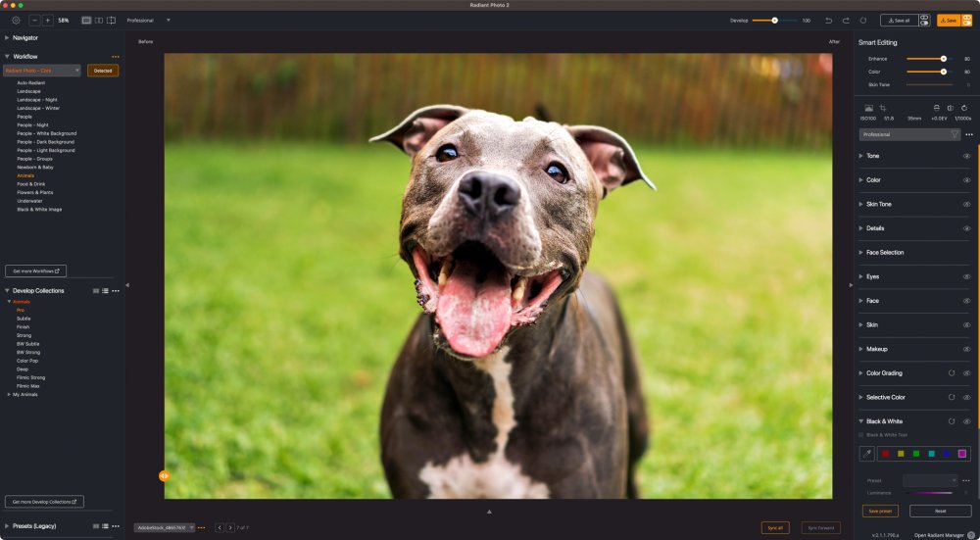Open Save options icon beside orange Save
This screenshot has height=540, width=980.
coord(967,20)
